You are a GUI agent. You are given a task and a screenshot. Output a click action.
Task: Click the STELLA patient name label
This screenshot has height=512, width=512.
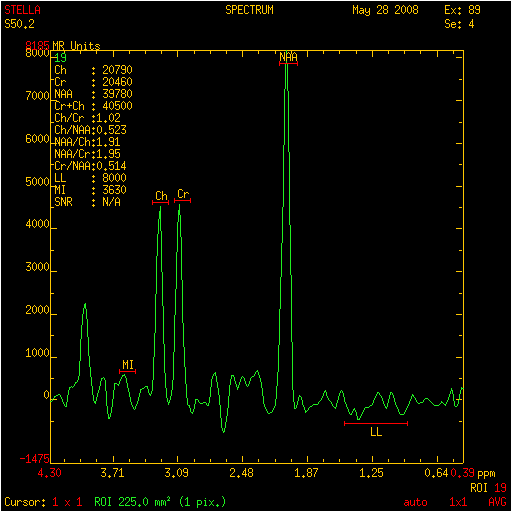[22, 10]
